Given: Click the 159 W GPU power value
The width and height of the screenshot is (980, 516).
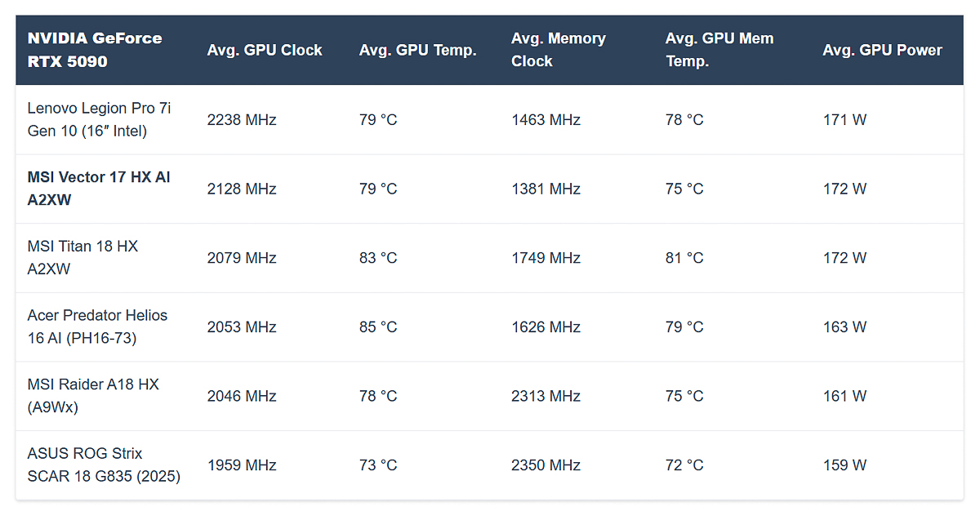Looking at the screenshot, I should point(844,465).
